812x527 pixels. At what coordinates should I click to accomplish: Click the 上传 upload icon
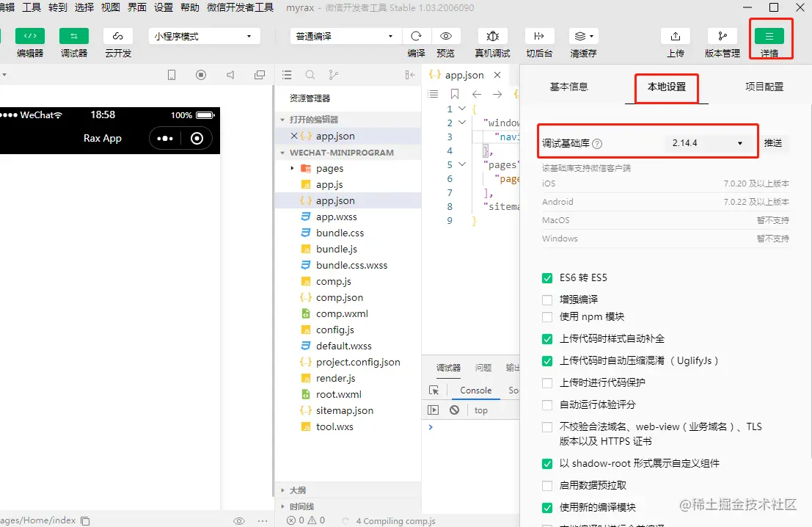(x=676, y=36)
